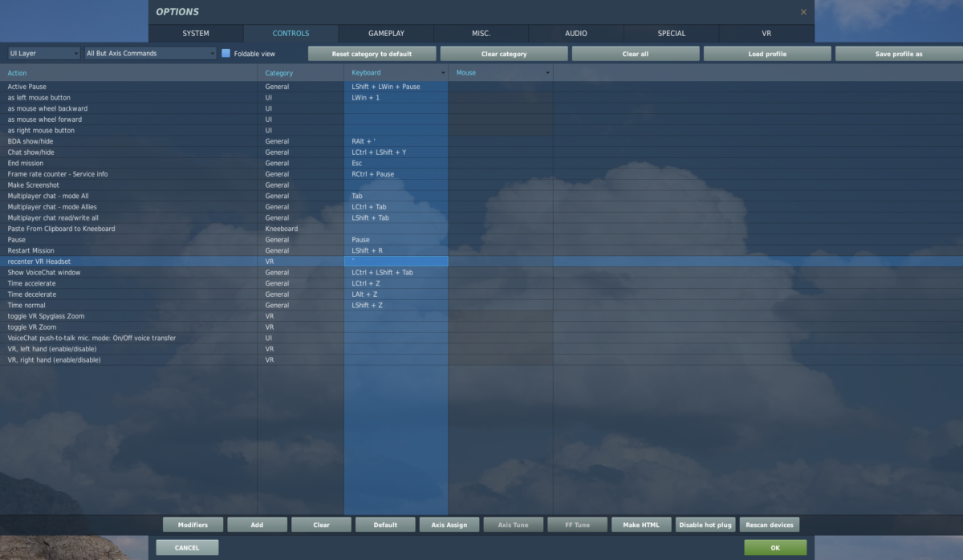
Task: Close the Options window with the X
Action: coord(803,11)
